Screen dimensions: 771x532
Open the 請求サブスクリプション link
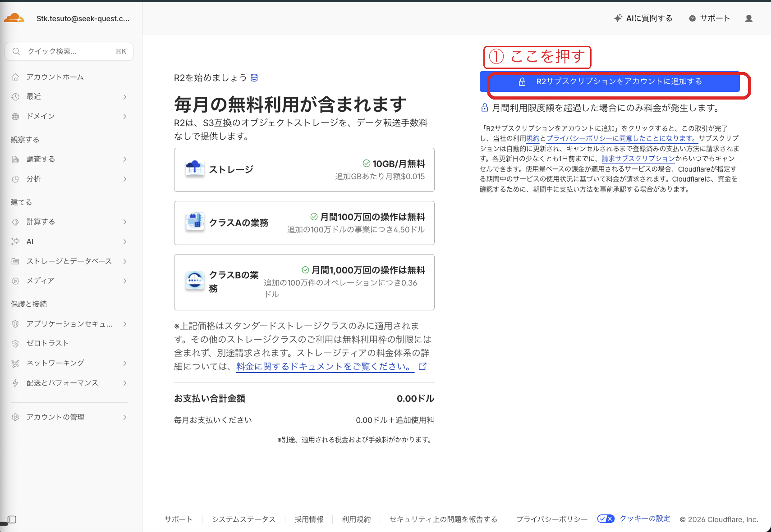638,159
